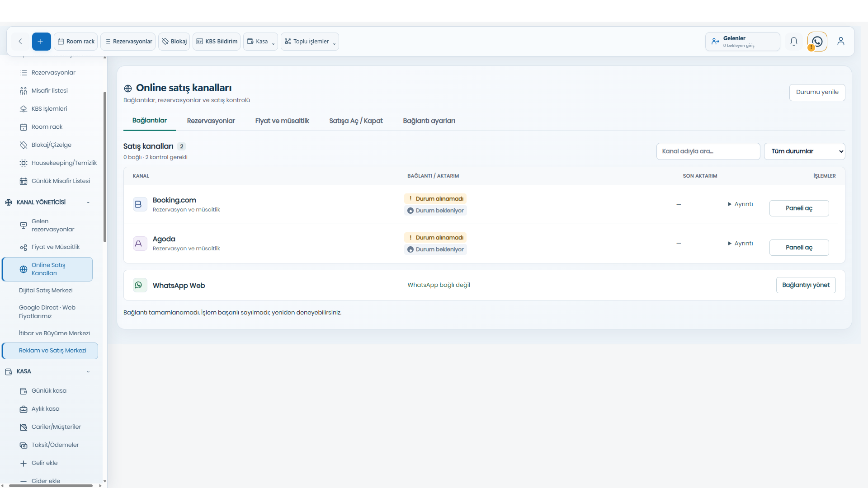Viewport: 868px width, 488px height.
Task: Open Rezervasyonlar from the top toolbar
Action: tap(128, 42)
